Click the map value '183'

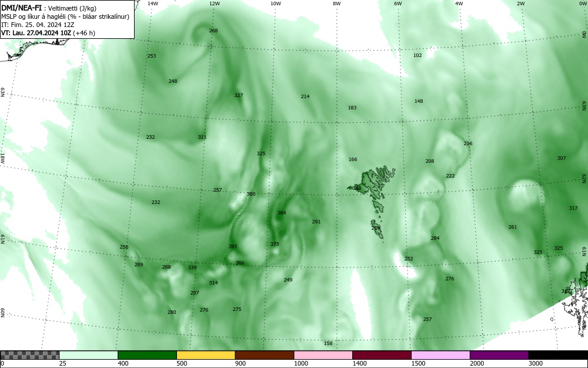coord(352,108)
